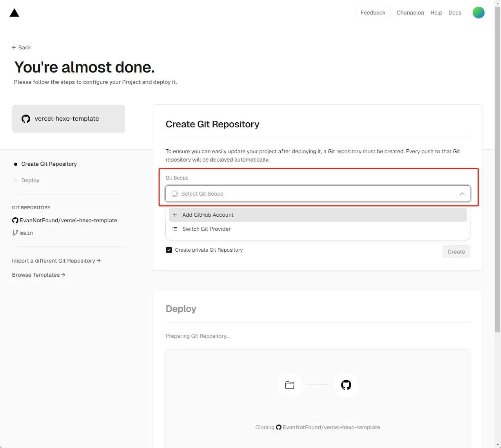
Task: Click the branch icon next to main
Action: (x=15, y=233)
